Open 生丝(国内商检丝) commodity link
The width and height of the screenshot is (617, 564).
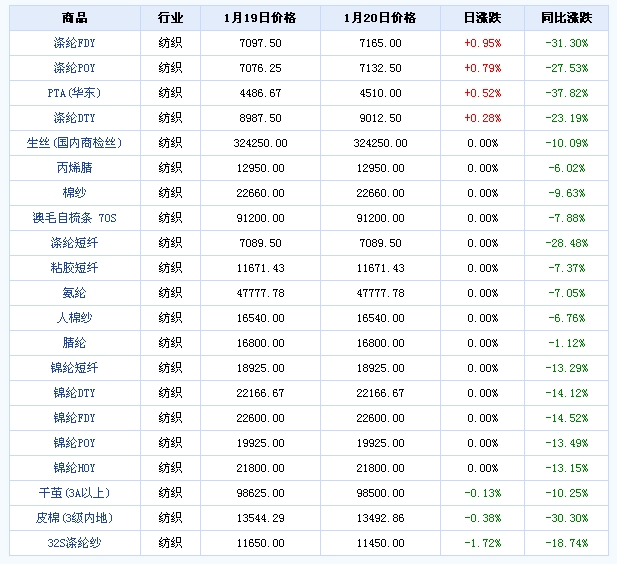click(x=74, y=143)
